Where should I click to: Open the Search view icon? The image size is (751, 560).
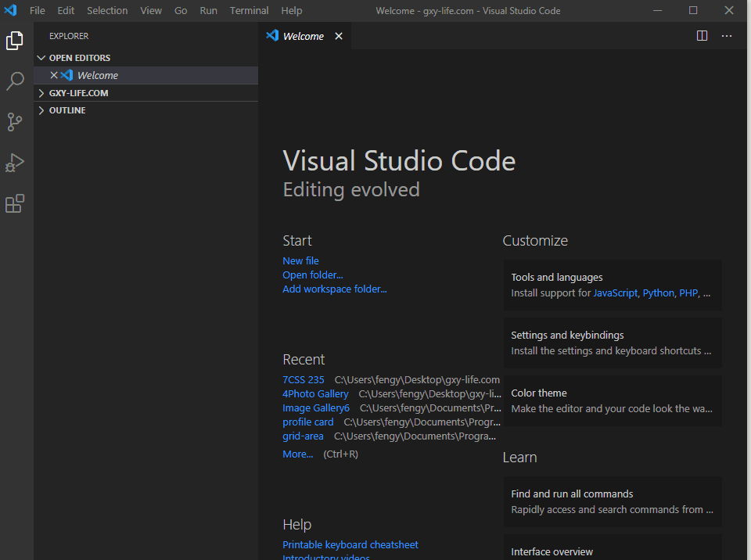pos(15,81)
